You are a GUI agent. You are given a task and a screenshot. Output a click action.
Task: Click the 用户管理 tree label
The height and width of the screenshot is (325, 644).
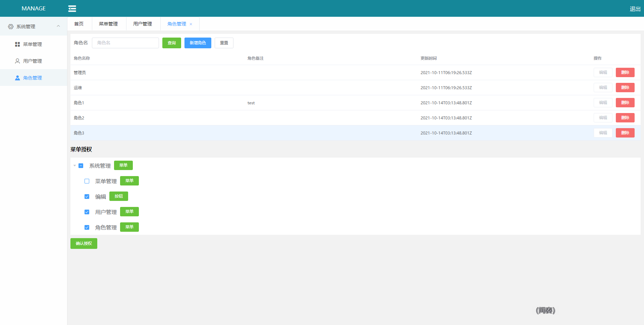click(x=106, y=212)
